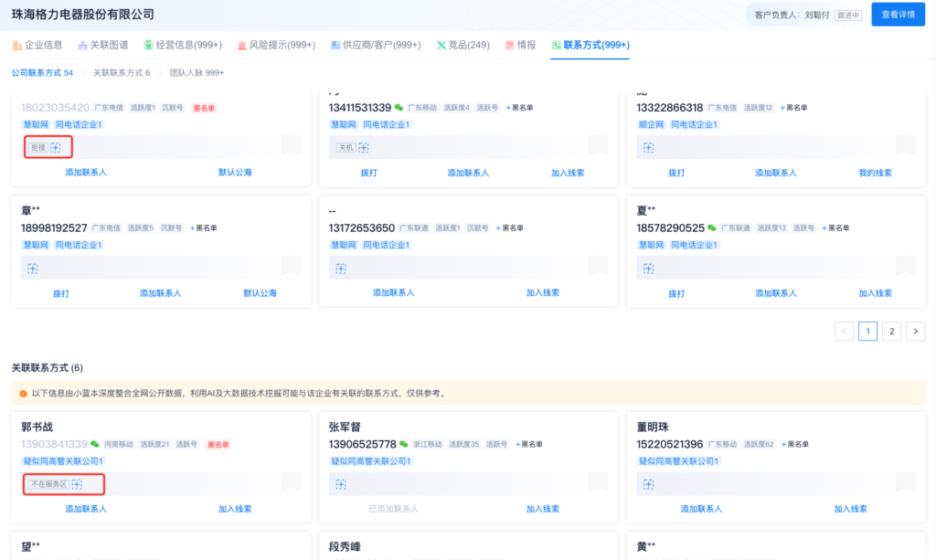Click 查看详情 button

[898, 15]
